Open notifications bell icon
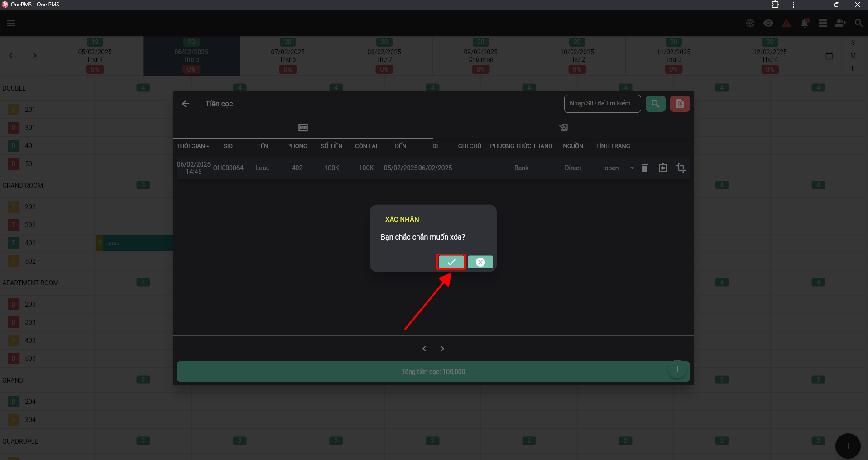Image resolution: width=868 pixels, height=460 pixels. click(805, 23)
